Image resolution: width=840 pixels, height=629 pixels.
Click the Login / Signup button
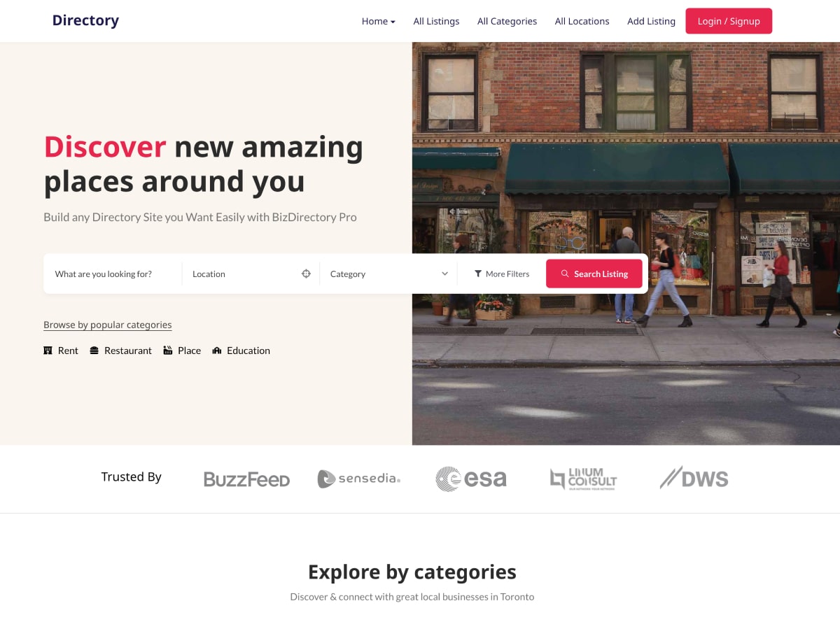(x=729, y=21)
